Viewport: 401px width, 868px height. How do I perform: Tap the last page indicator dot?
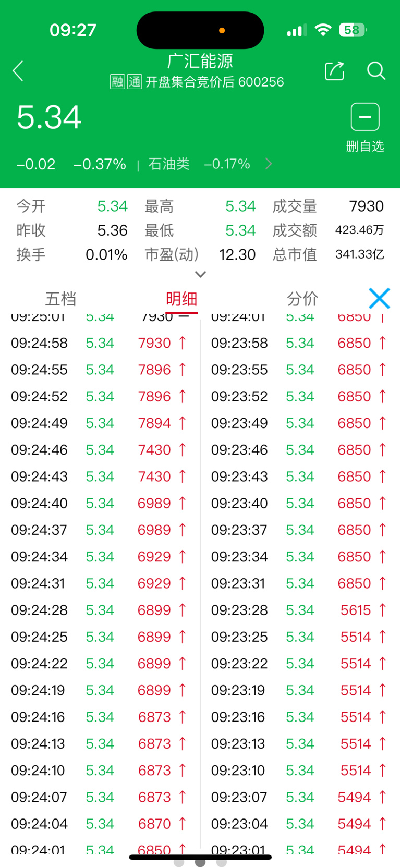click(222, 862)
